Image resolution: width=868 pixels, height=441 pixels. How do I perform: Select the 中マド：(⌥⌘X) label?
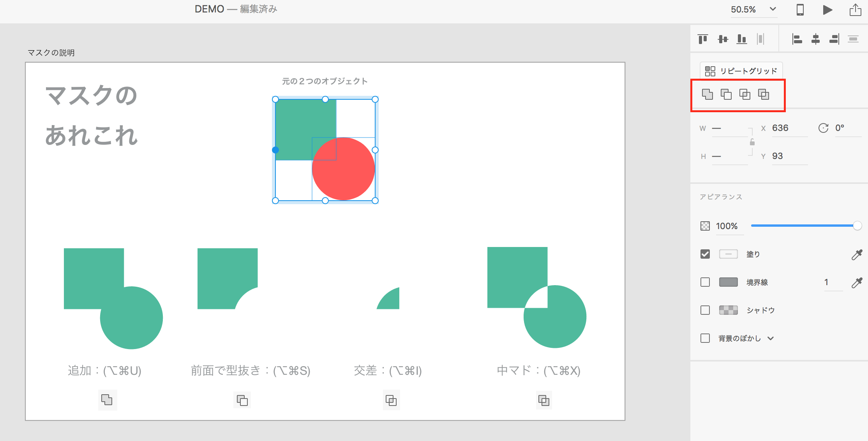tap(538, 370)
